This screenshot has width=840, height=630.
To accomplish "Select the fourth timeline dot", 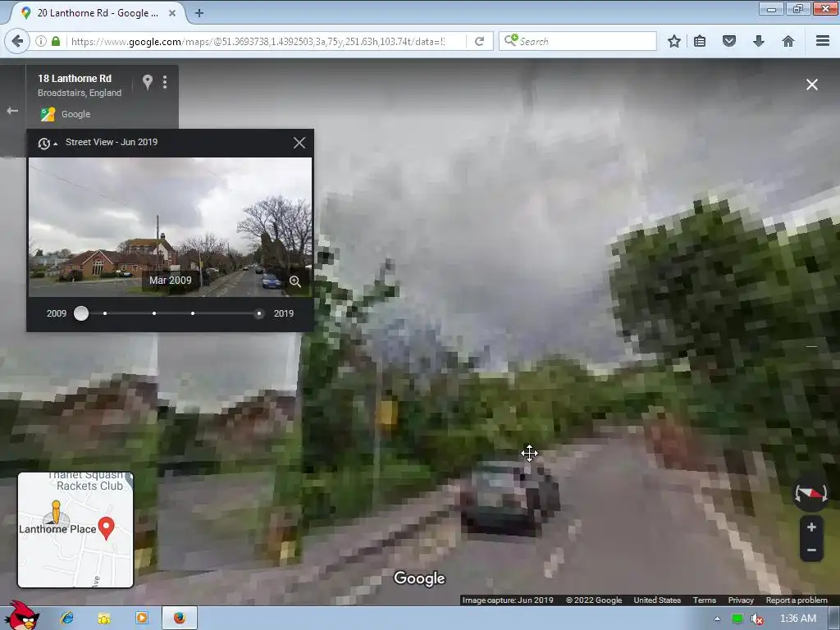I will [x=193, y=313].
